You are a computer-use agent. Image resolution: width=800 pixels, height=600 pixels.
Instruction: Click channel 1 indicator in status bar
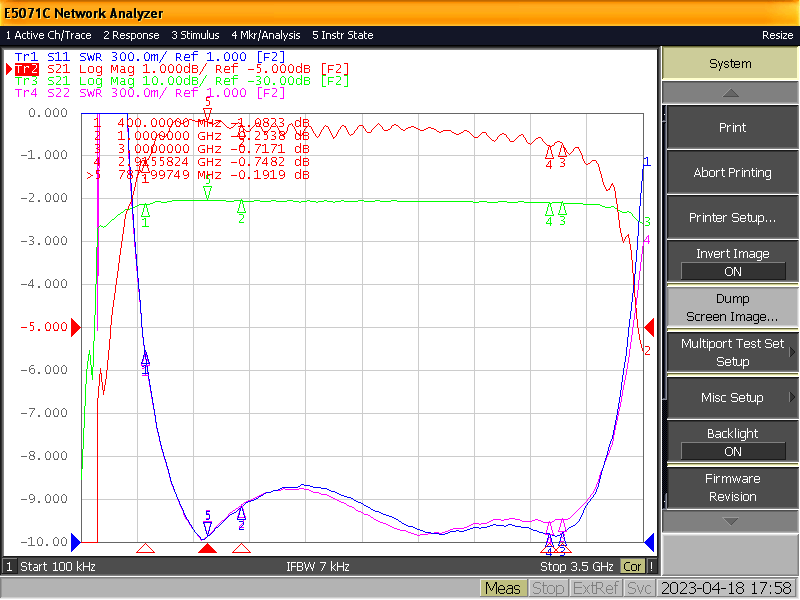[9, 567]
